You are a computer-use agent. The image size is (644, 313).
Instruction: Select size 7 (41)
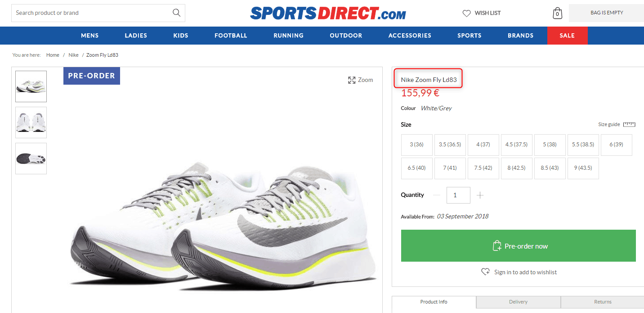[450, 168]
